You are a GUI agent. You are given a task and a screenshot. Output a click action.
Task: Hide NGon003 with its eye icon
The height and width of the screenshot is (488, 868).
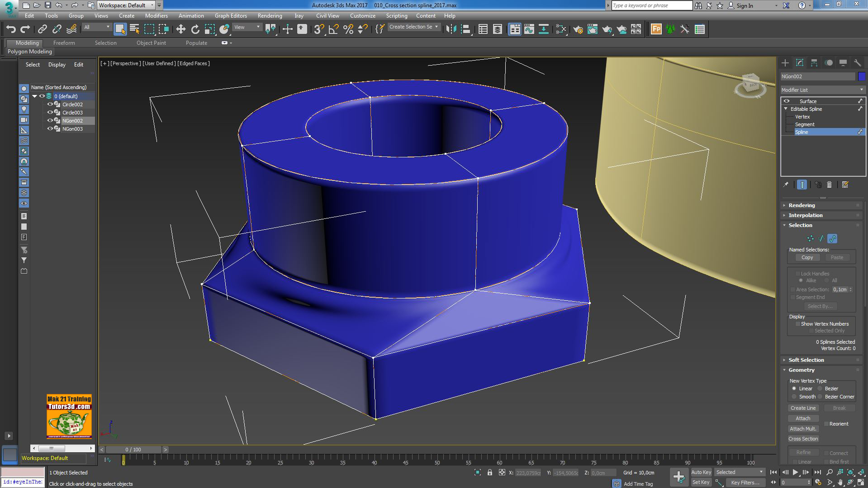point(50,129)
